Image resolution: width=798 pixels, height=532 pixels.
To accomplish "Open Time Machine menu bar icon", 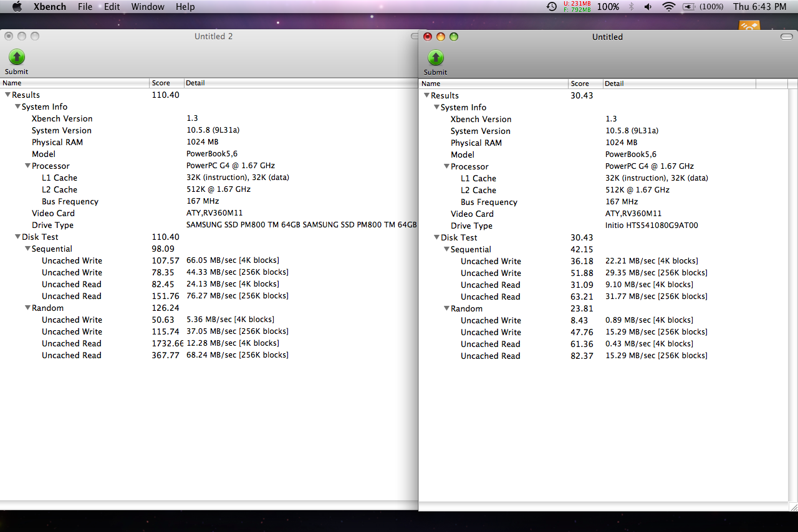I will pyautogui.click(x=552, y=7).
